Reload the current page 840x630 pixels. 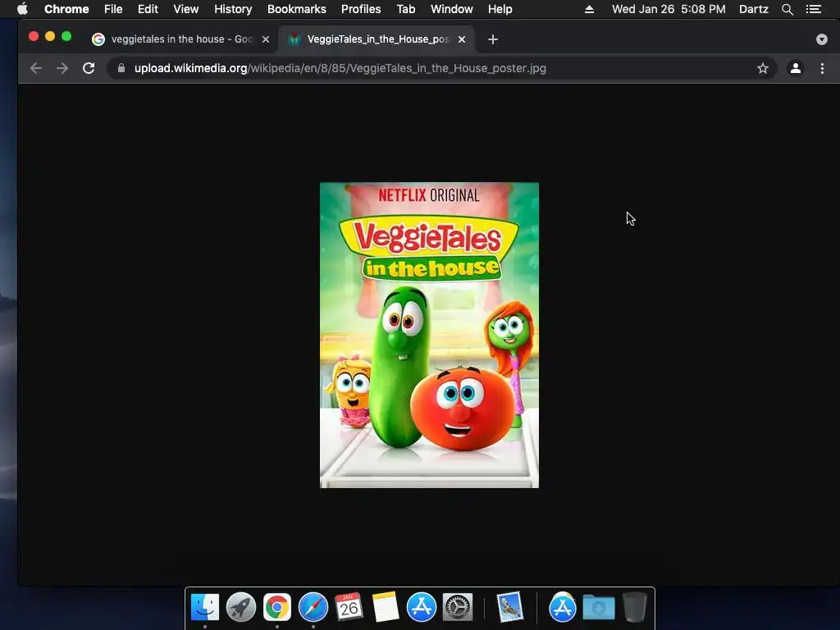click(x=89, y=68)
